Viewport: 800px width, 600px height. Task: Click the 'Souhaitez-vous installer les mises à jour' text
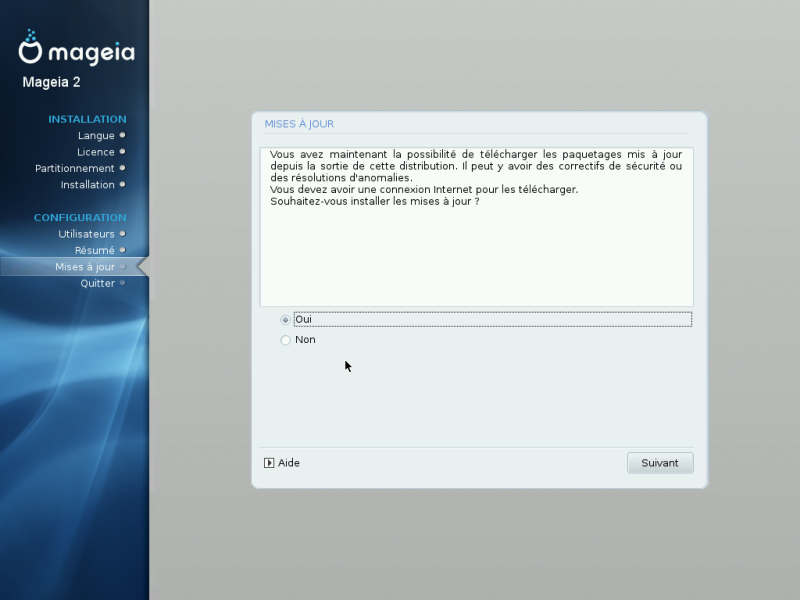374,202
